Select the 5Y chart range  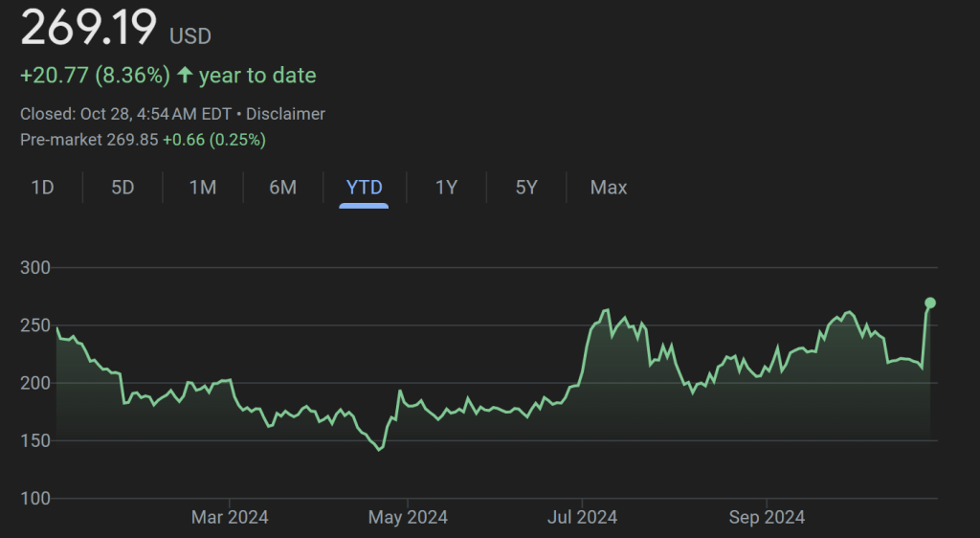(526, 188)
